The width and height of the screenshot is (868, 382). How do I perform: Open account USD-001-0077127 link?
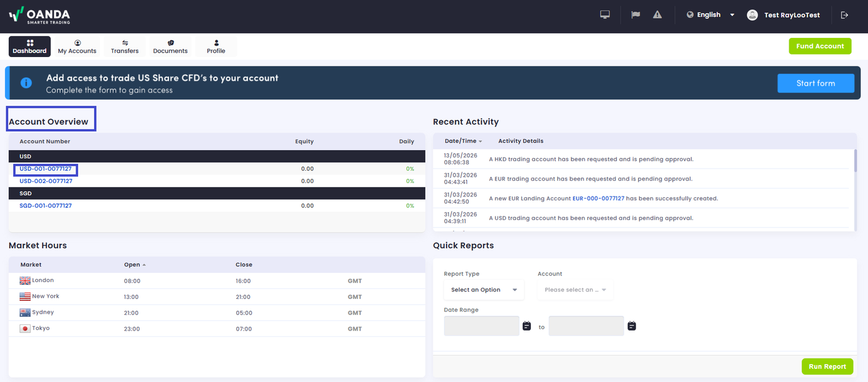coord(46,169)
